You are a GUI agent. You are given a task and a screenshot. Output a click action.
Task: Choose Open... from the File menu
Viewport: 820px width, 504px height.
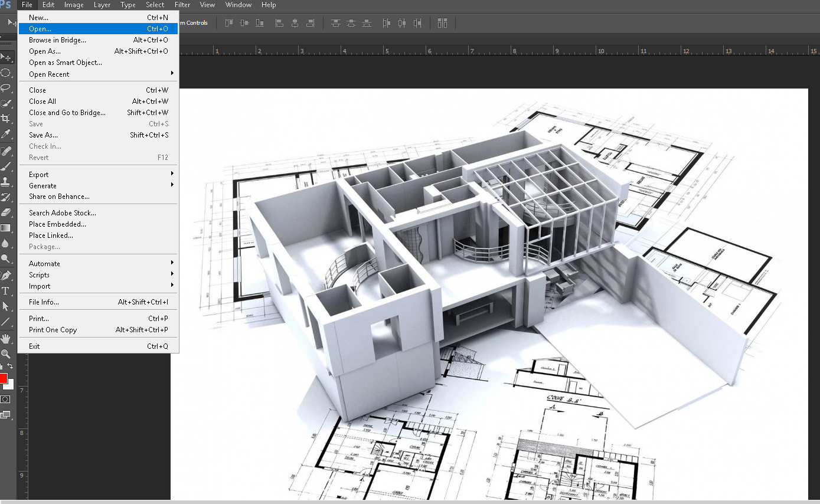point(40,29)
